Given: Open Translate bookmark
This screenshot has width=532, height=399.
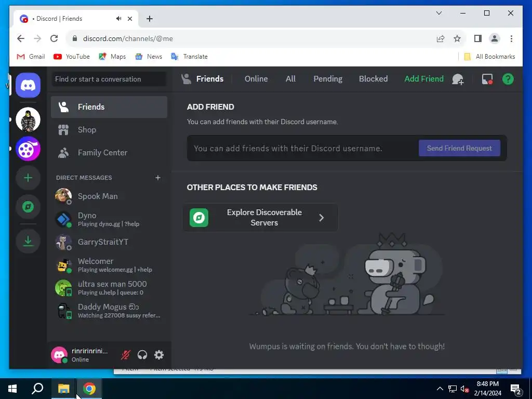Looking at the screenshot, I should tap(189, 57).
